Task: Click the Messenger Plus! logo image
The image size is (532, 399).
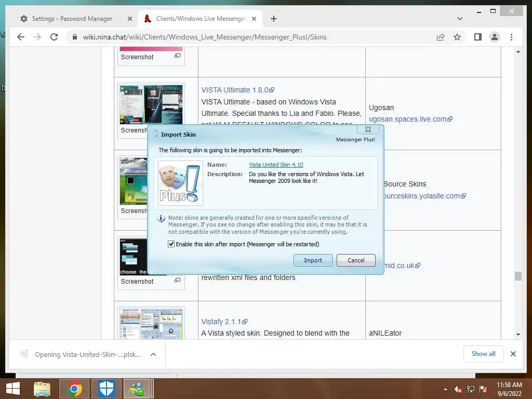Action: click(x=180, y=183)
